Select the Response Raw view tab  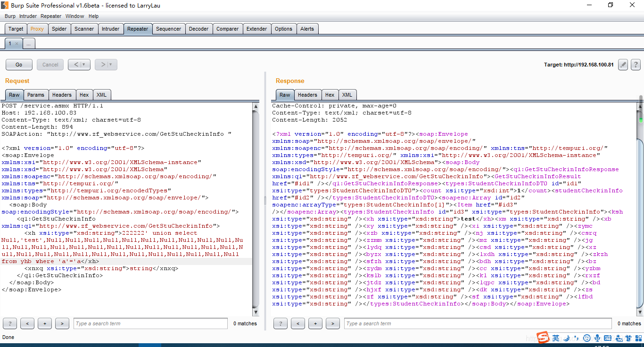click(x=285, y=95)
